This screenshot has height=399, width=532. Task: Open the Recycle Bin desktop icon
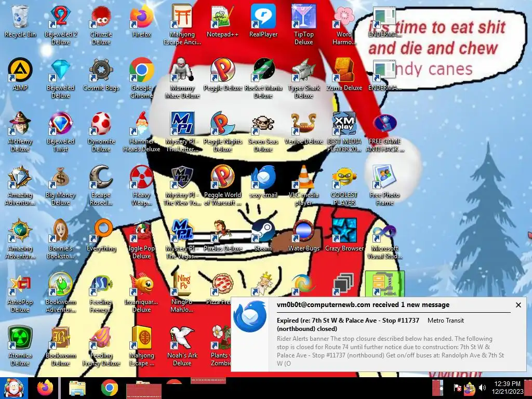point(20,21)
